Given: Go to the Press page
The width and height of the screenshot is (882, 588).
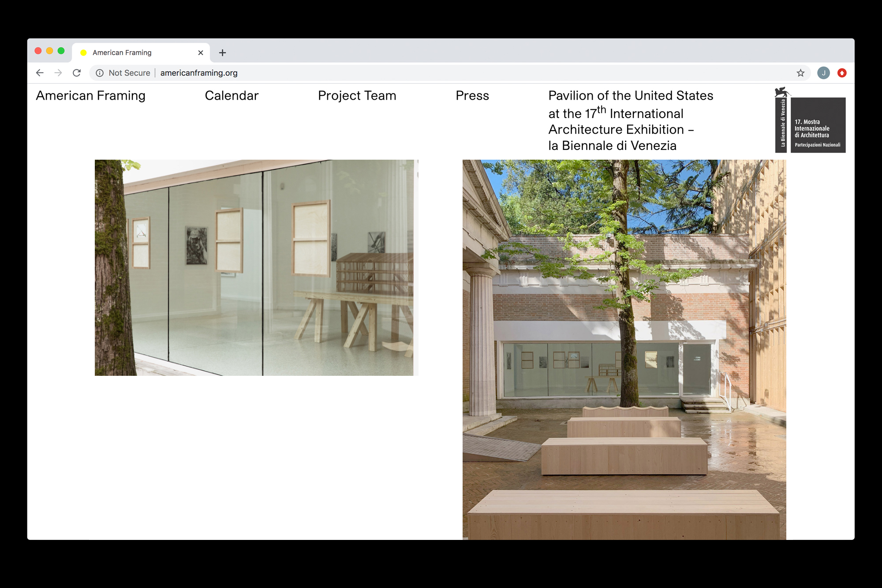Looking at the screenshot, I should (x=472, y=96).
